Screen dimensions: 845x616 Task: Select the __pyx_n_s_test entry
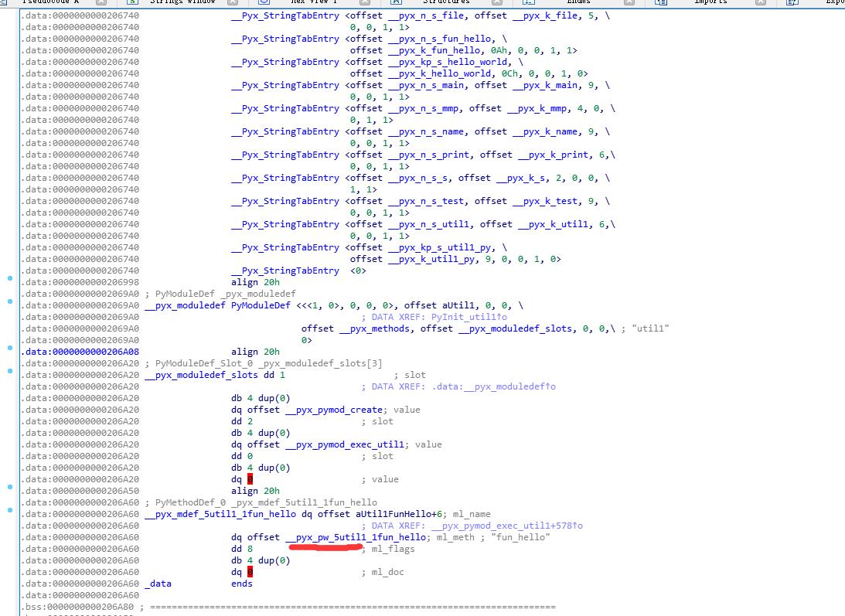click(426, 201)
